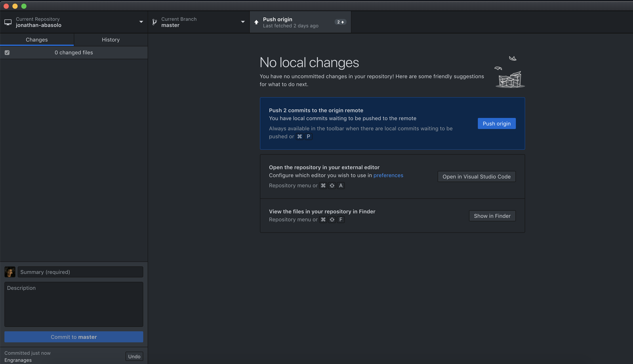
Task: Click into the Description text area
Action: pos(74,305)
